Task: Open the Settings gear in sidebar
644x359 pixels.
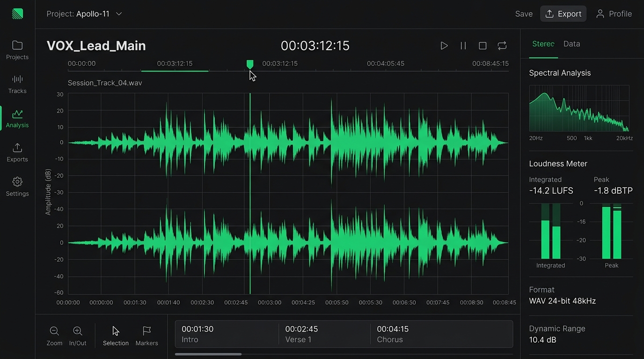Action: [x=17, y=187]
